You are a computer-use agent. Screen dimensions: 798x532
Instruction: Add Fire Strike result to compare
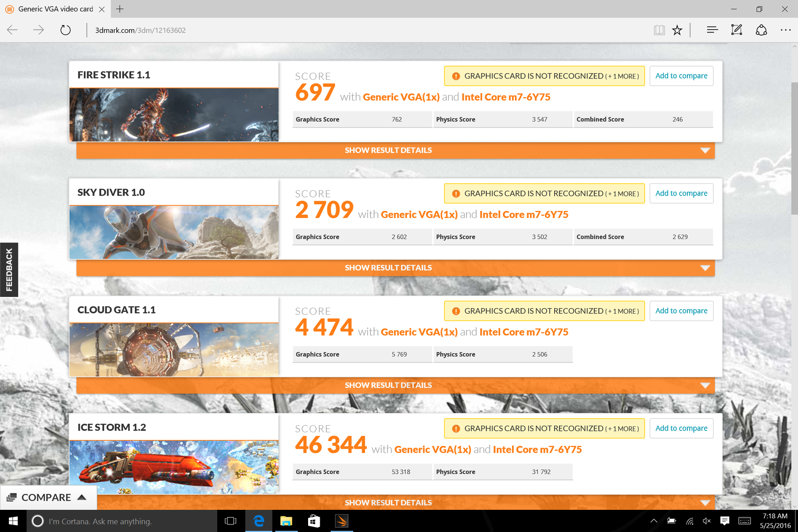click(x=681, y=76)
